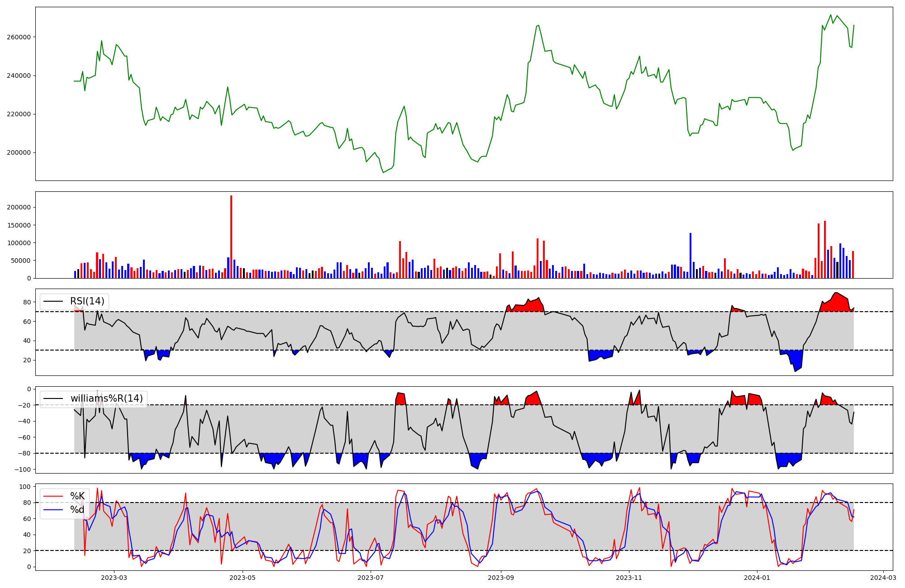Click the tallest red volume bar
This screenshot has height=588, width=905.
point(231,235)
